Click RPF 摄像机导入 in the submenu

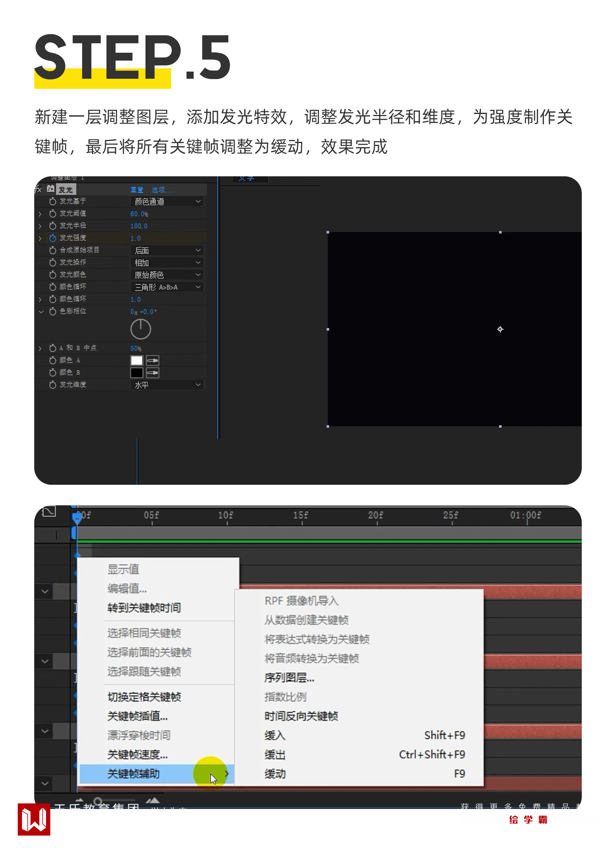pyautogui.click(x=301, y=600)
